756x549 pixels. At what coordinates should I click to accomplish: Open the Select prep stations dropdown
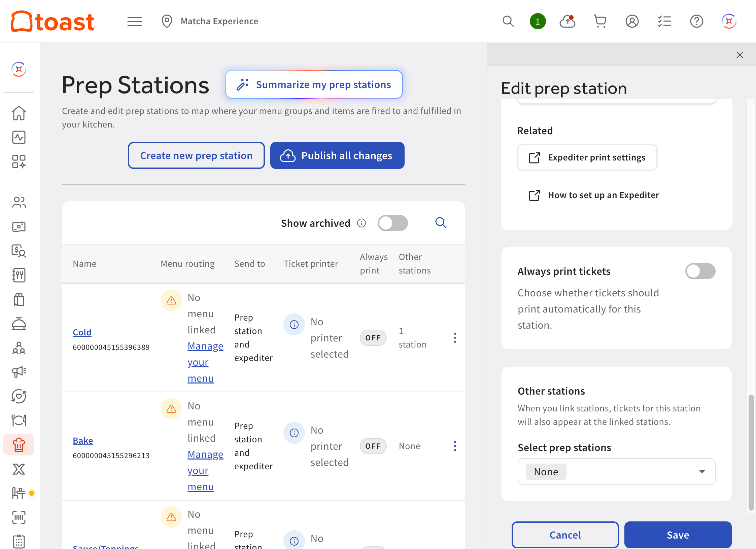[617, 472]
